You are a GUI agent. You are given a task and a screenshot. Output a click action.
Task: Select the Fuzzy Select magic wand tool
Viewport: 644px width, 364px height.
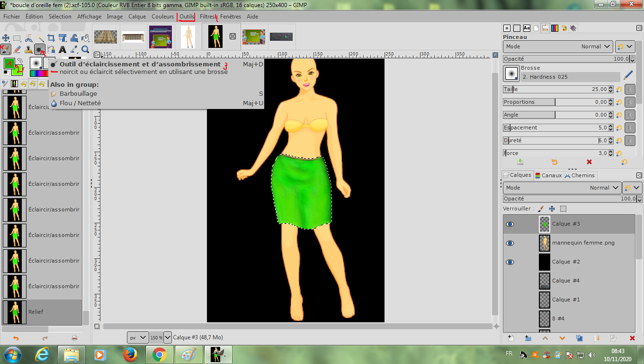[x=40, y=38]
